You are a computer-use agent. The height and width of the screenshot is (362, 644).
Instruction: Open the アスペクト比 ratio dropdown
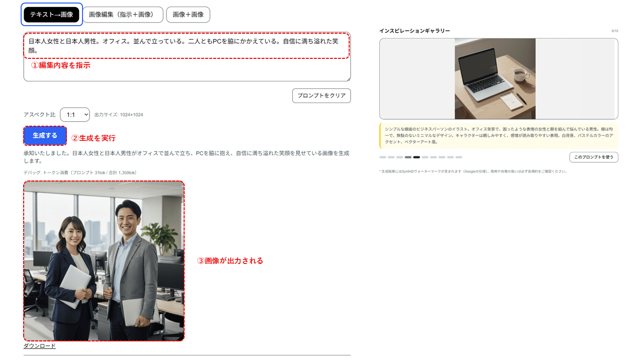point(75,114)
